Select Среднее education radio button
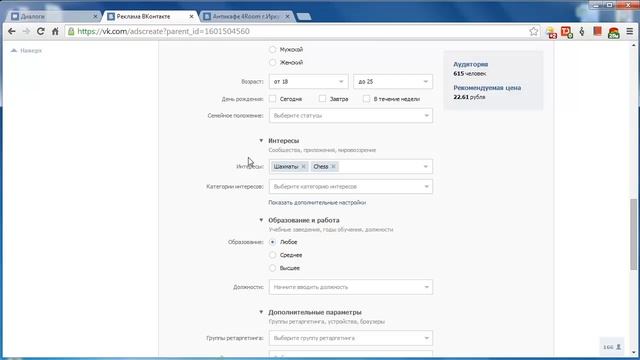640x360 pixels. (x=272, y=255)
